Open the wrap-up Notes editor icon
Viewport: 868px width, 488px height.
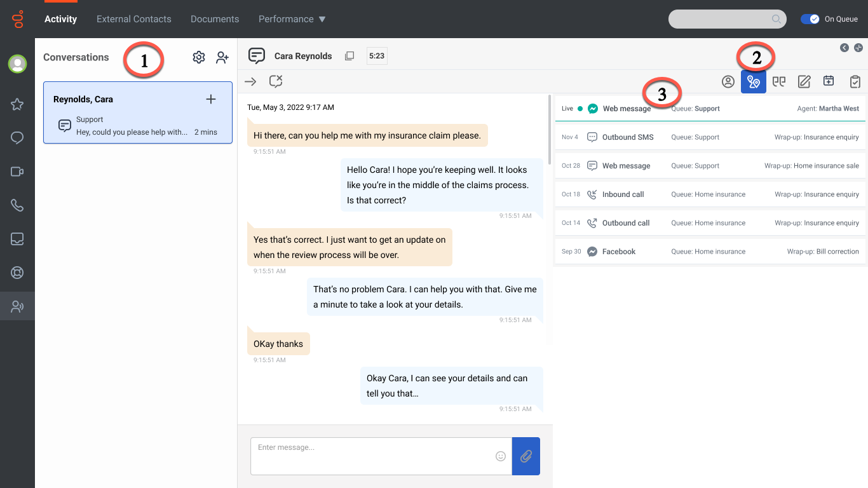coord(804,81)
